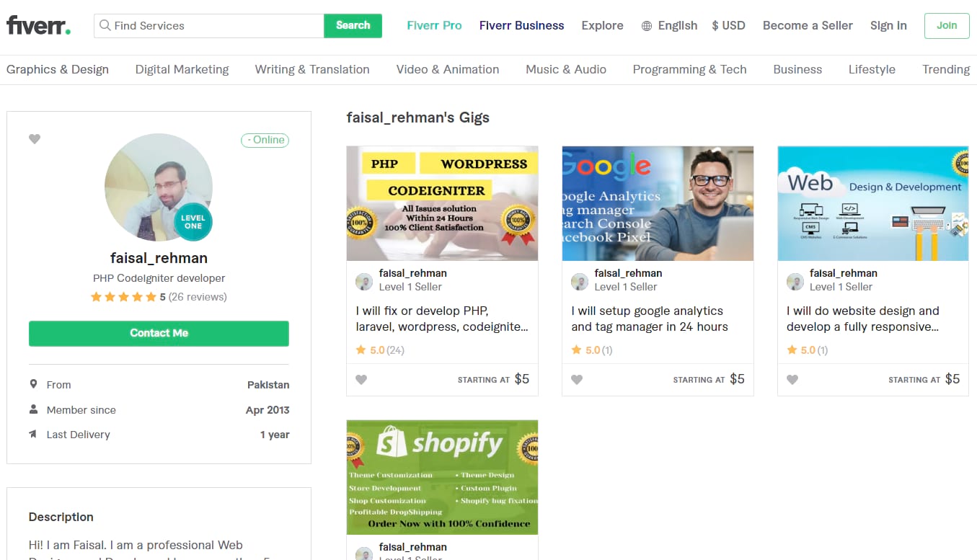Expand the Graphics & Design category
Viewport: 977px width, 560px height.
(58, 70)
